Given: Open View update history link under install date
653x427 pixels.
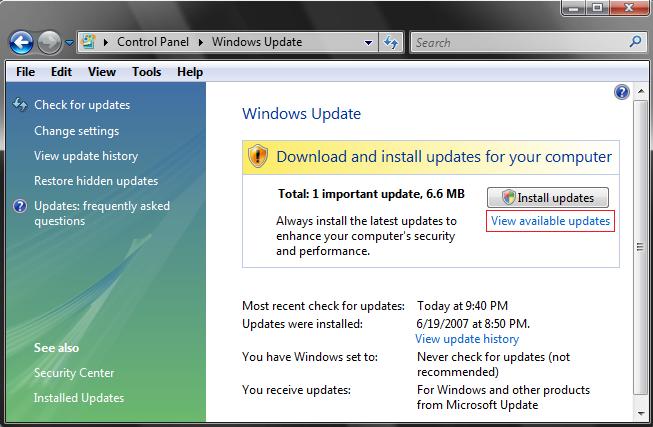Looking at the screenshot, I should click(467, 339).
